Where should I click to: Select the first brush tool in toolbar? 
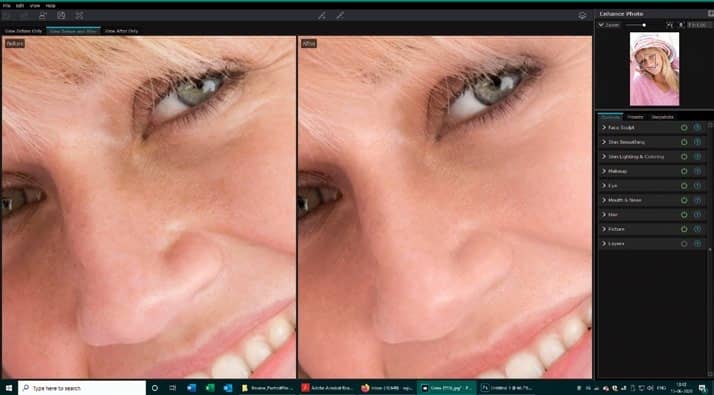click(321, 15)
